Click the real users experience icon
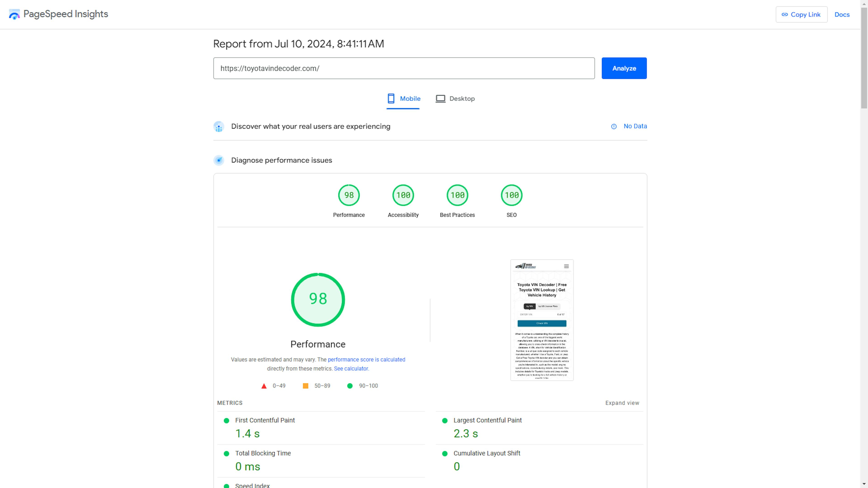Viewport: 868px width, 488px height. click(x=219, y=127)
